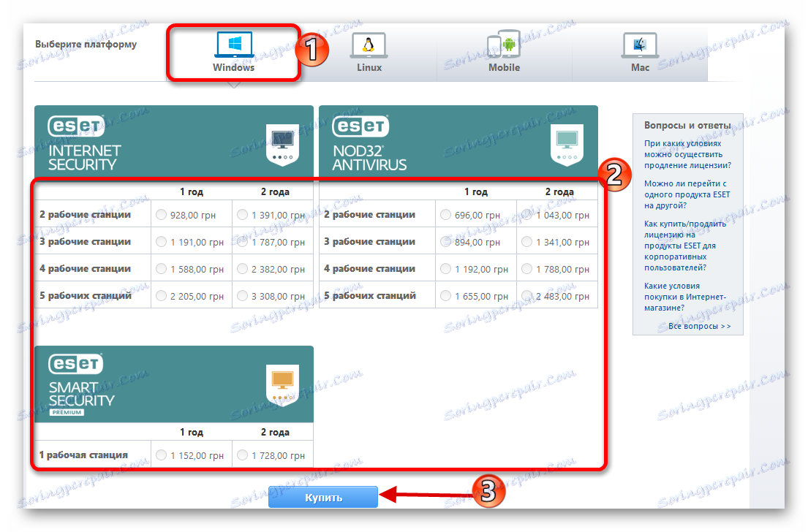Switch to the Mac tab label
The height and width of the screenshot is (532, 808).
click(x=640, y=67)
